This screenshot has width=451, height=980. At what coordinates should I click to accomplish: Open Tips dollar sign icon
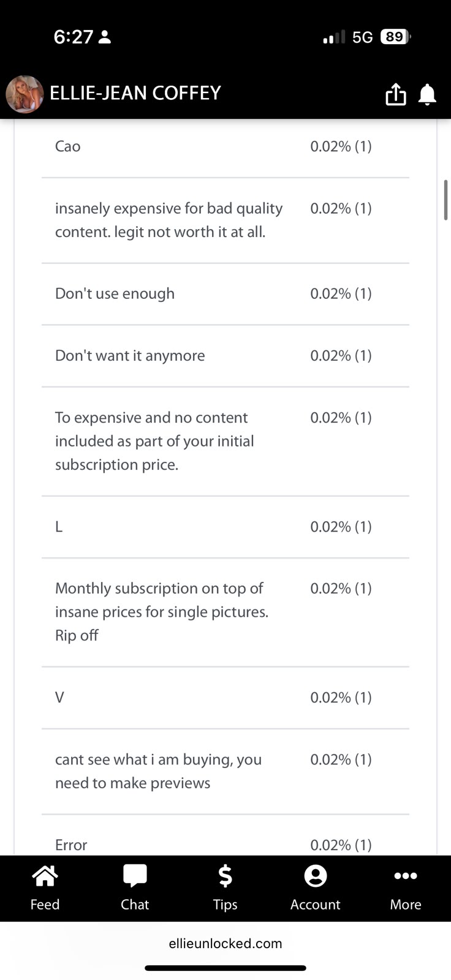[x=225, y=888]
